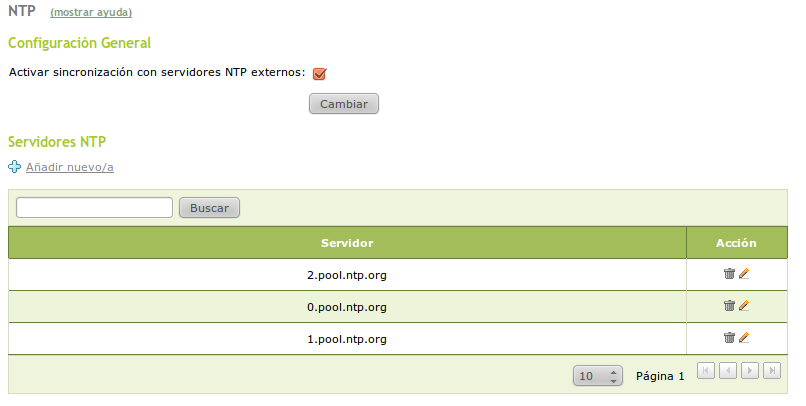Edit the 0.pool.ntp.org server entry
The width and height of the screenshot is (806, 406).
point(744,306)
